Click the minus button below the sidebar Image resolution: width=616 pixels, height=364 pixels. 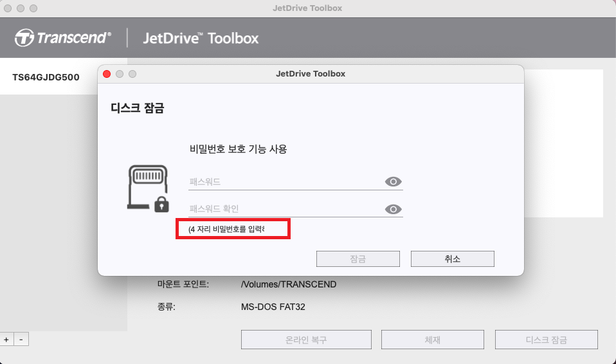point(21,339)
